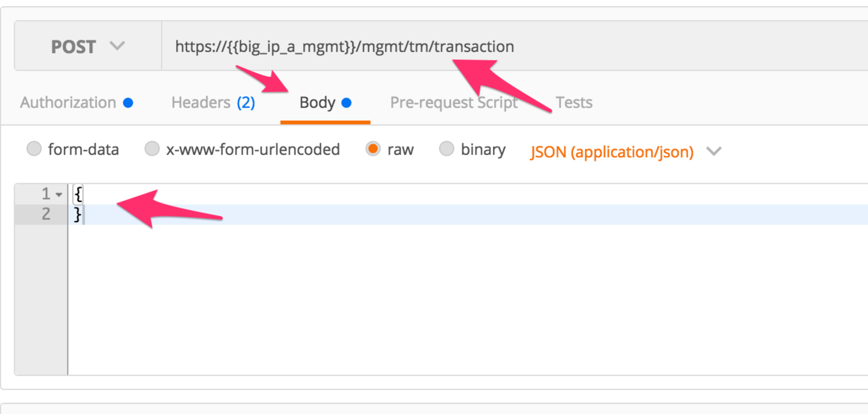The height and width of the screenshot is (414, 868).
Task: Collapse the code fold arrow on line 1
Action: (59, 195)
